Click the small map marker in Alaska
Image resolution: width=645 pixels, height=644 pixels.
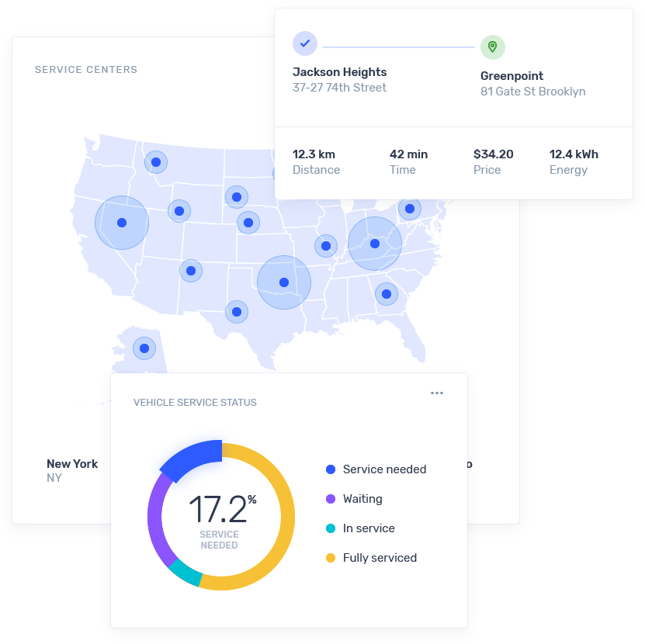pyautogui.click(x=144, y=348)
